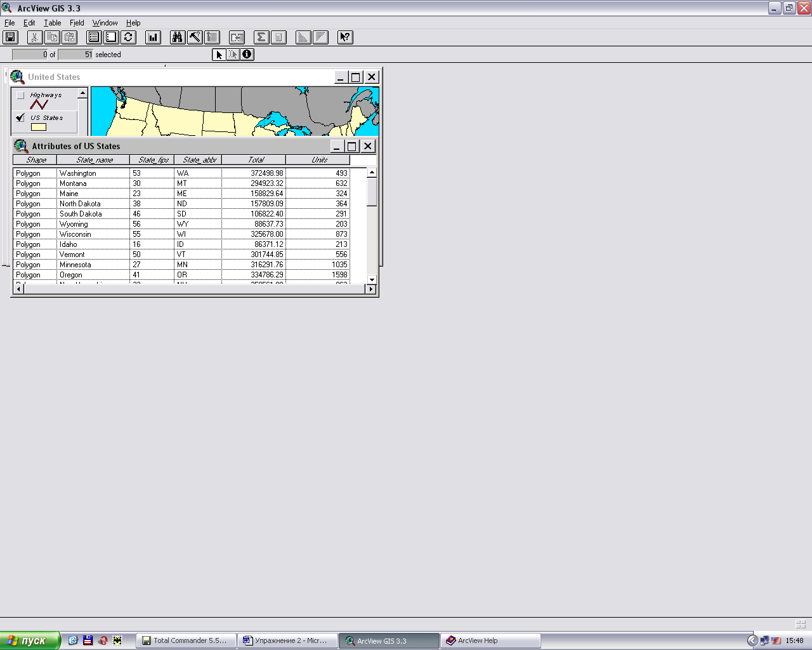Click the Highways red line symbol
This screenshot has width=812, height=650.
39,104
